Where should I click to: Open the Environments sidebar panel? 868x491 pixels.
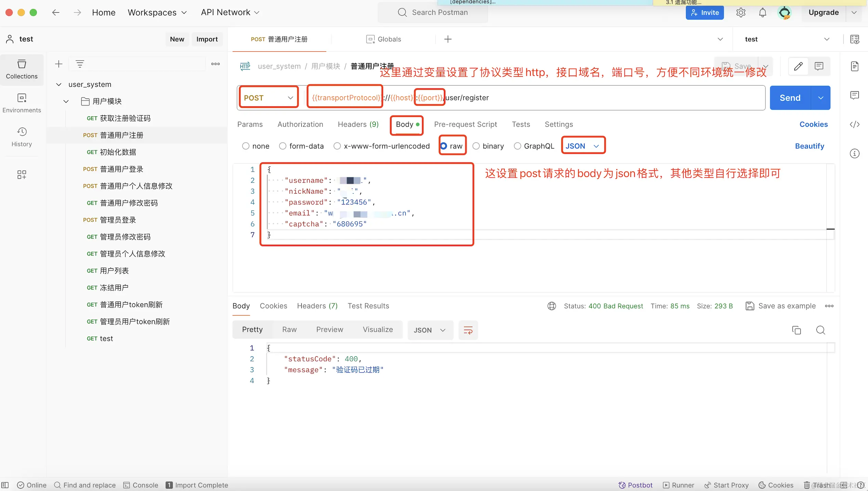[x=22, y=103]
